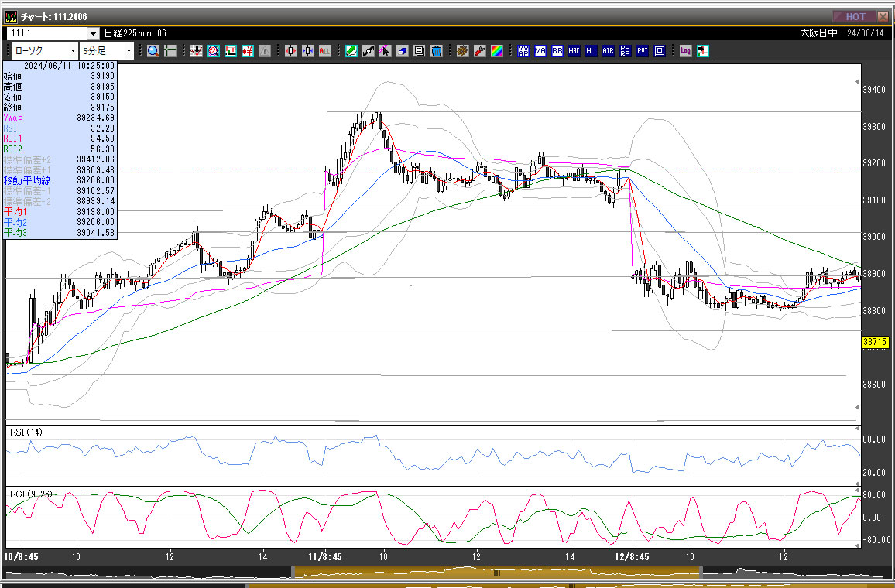Open the 111.1 symbol code dropdown arrow
895x588 pixels.
[x=93, y=33]
